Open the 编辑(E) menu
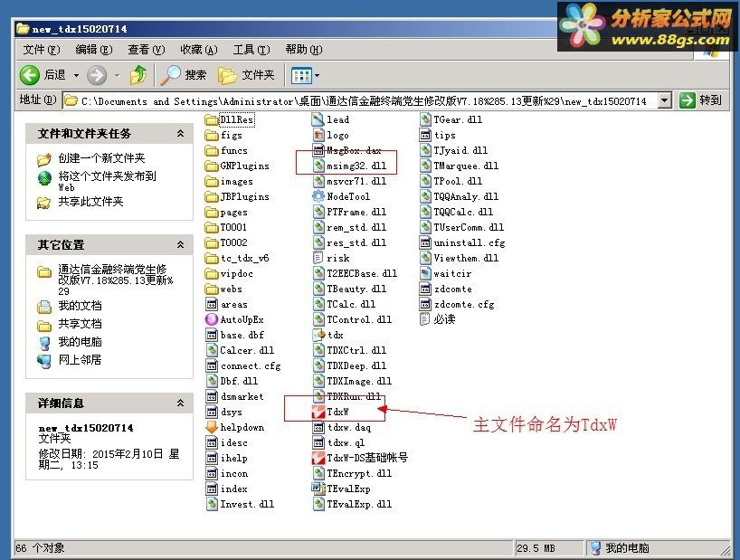Viewport: 740px width, 560px height. click(x=94, y=50)
